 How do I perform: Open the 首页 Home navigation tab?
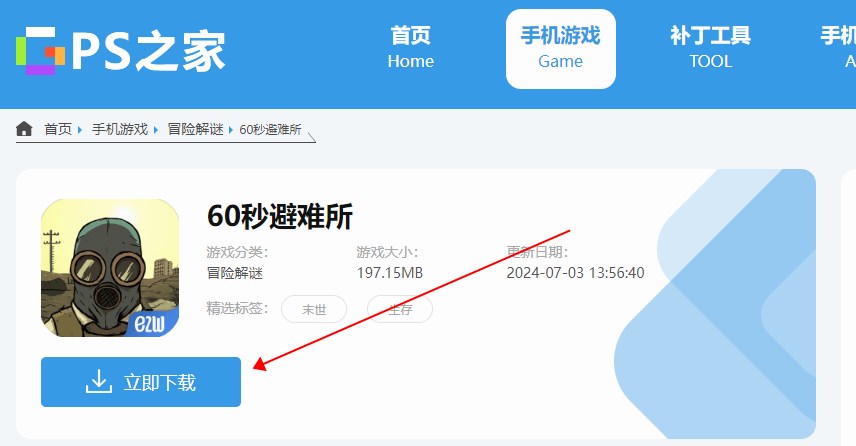(x=410, y=48)
